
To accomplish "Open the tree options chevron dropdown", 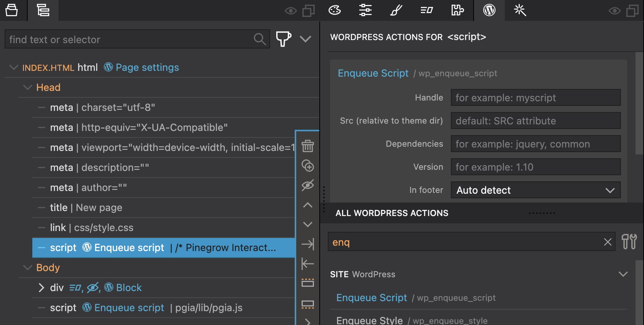I will pyautogui.click(x=305, y=39).
